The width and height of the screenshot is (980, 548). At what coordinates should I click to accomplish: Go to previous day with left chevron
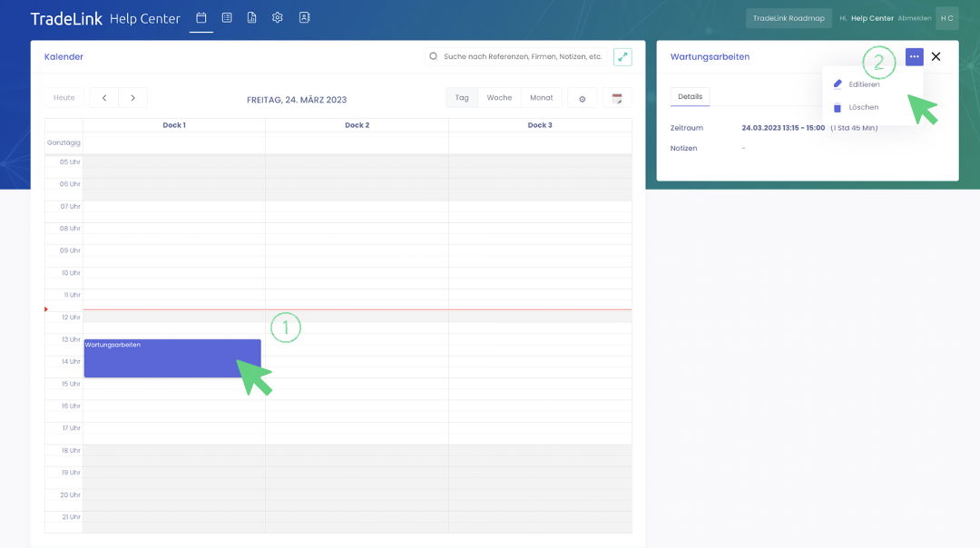104,98
